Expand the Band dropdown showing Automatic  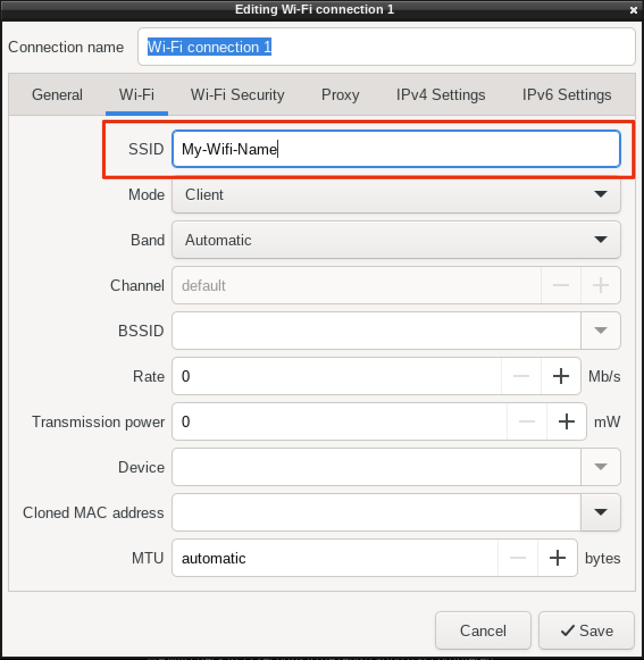[x=600, y=240]
